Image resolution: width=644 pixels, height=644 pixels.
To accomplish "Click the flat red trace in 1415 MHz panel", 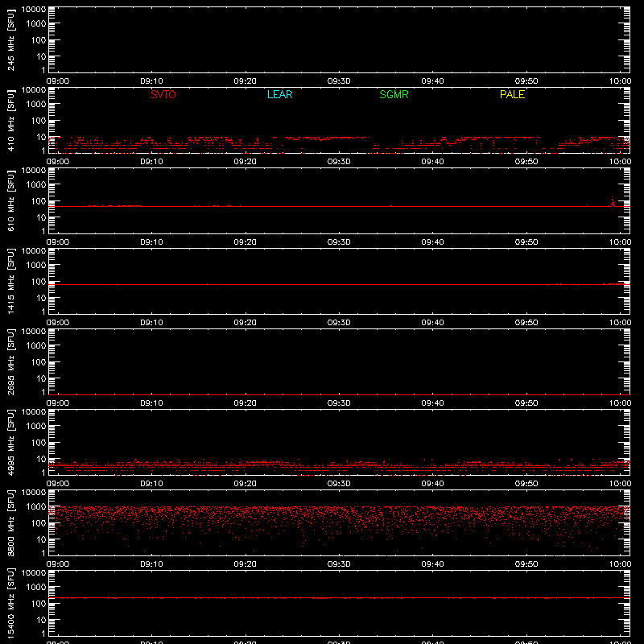I will (339, 284).
